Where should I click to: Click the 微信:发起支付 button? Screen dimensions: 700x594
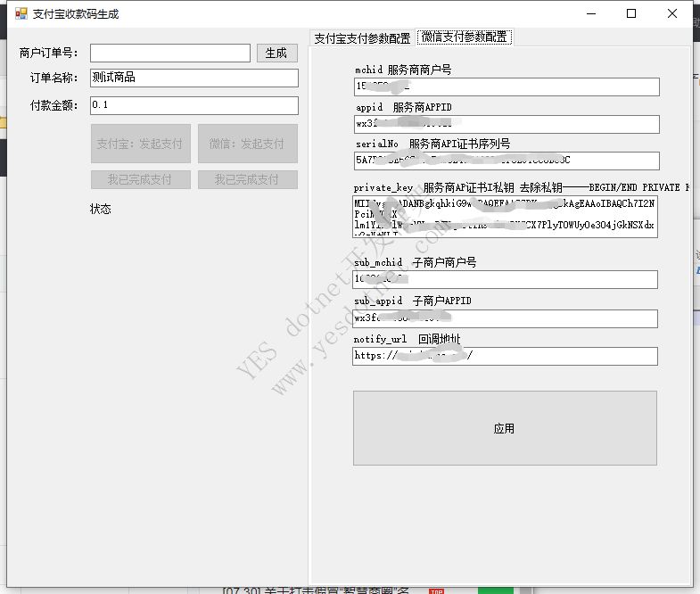tap(248, 144)
